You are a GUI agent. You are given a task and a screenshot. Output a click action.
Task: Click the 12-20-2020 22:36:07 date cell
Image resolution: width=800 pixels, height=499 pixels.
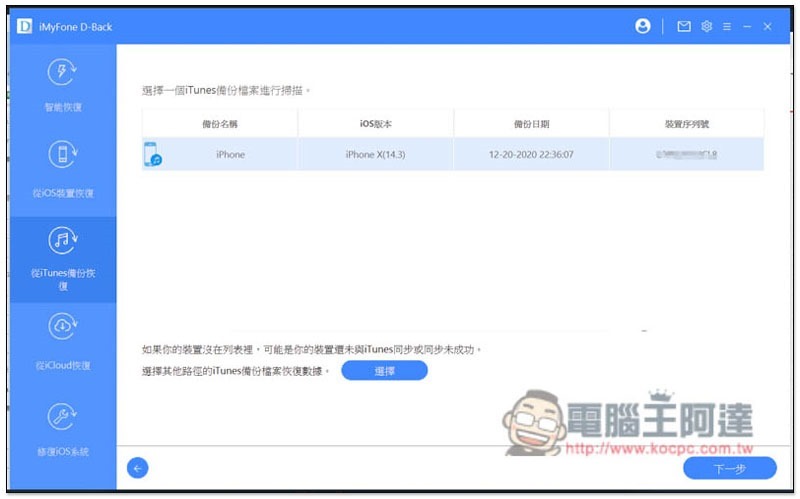click(531, 154)
